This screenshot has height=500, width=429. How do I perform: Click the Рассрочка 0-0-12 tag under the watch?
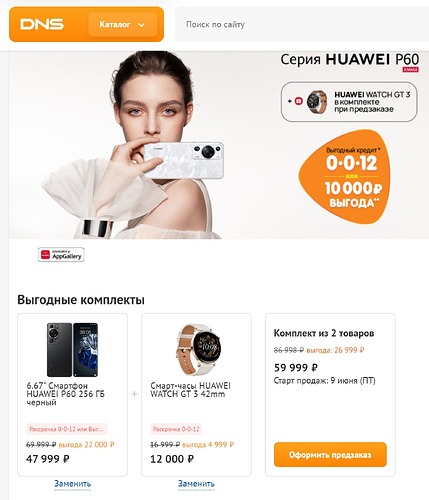tap(176, 429)
